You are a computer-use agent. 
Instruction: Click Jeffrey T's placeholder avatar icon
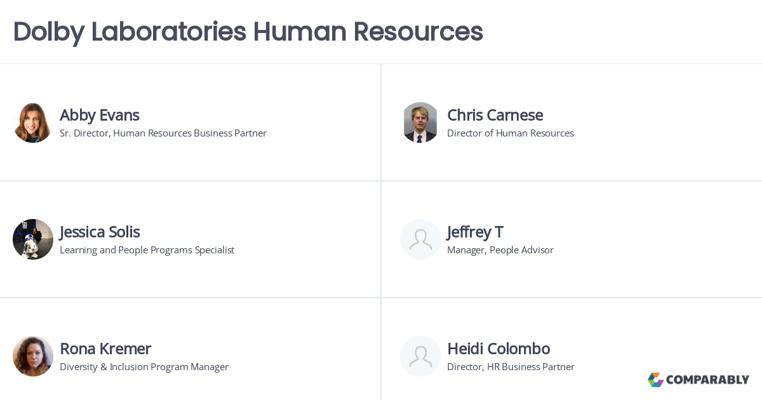[x=420, y=239]
